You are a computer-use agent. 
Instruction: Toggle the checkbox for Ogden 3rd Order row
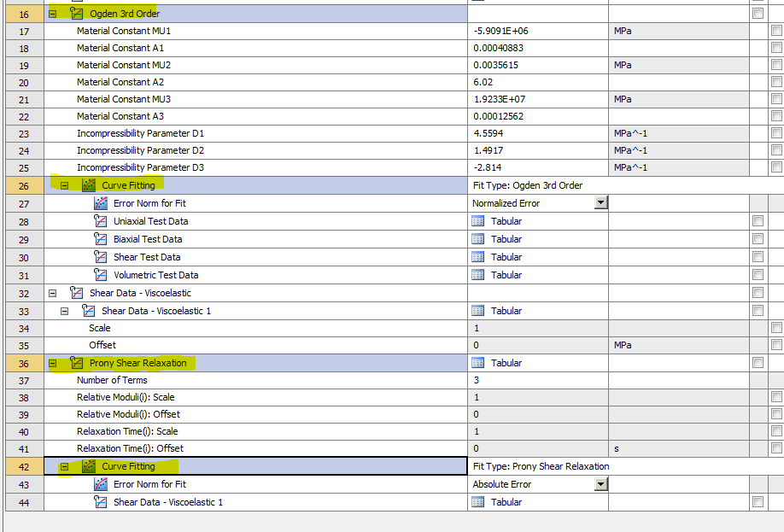click(x=758, y=14)
